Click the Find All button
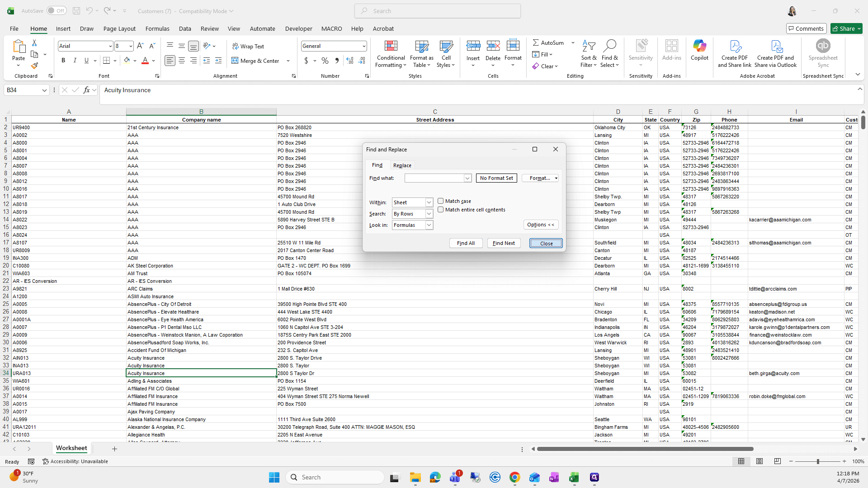 (x=466, y=243)
